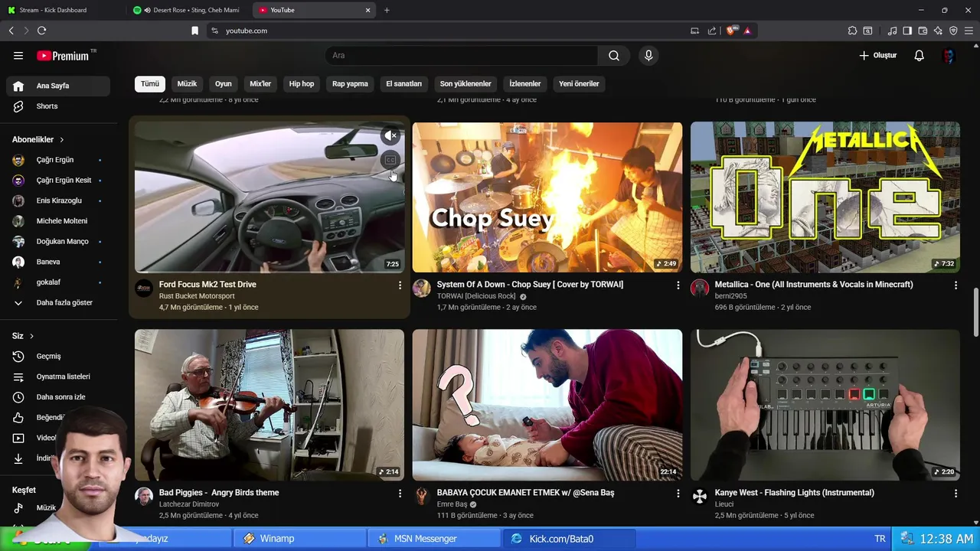980x551 pixels.
Task: Click the share page icon in address bar
Action: pyautogui.click(x=712, y=31)
